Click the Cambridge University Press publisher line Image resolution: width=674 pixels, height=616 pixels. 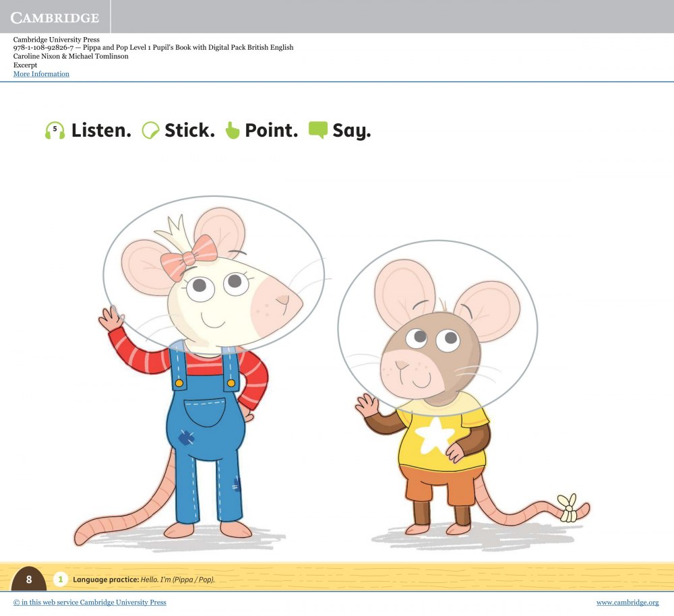point(57,40)
